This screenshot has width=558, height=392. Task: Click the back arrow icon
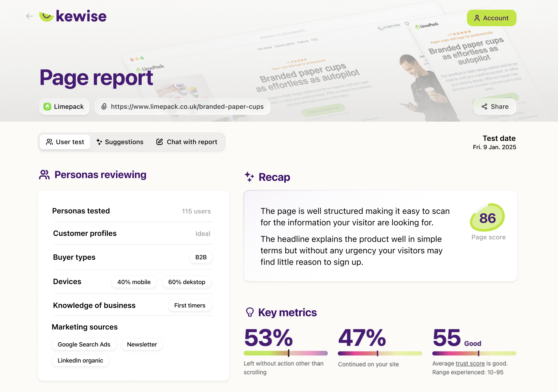click(29, 16)
